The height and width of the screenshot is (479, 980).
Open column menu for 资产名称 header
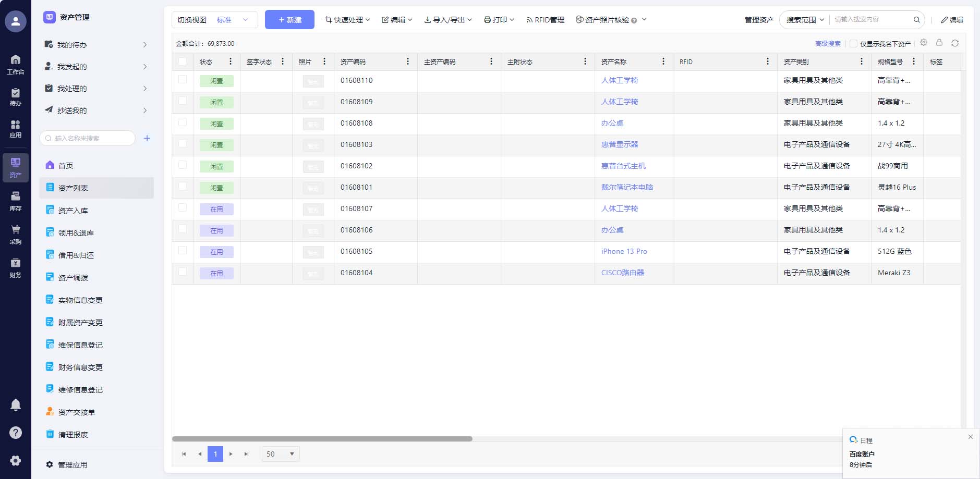point(663,62)
